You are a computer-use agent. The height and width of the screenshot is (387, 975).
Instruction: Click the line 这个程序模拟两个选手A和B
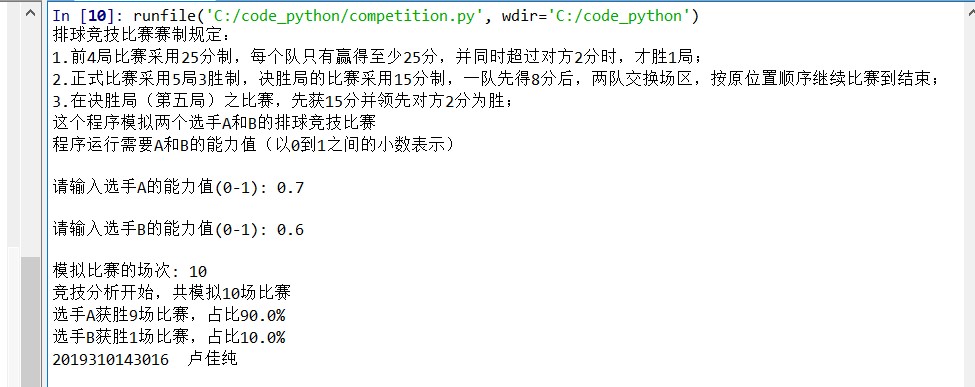pos(215,121)
